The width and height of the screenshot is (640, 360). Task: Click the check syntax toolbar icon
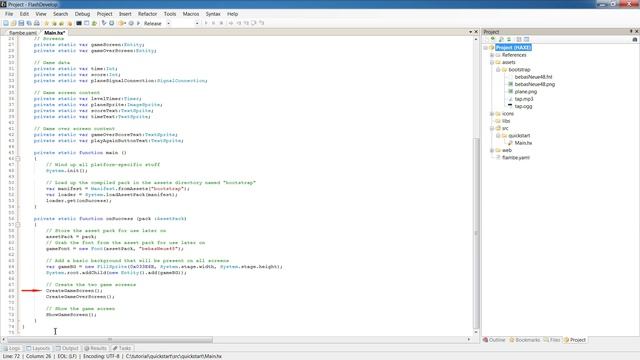pyautogui.click(x=104, y=23)
